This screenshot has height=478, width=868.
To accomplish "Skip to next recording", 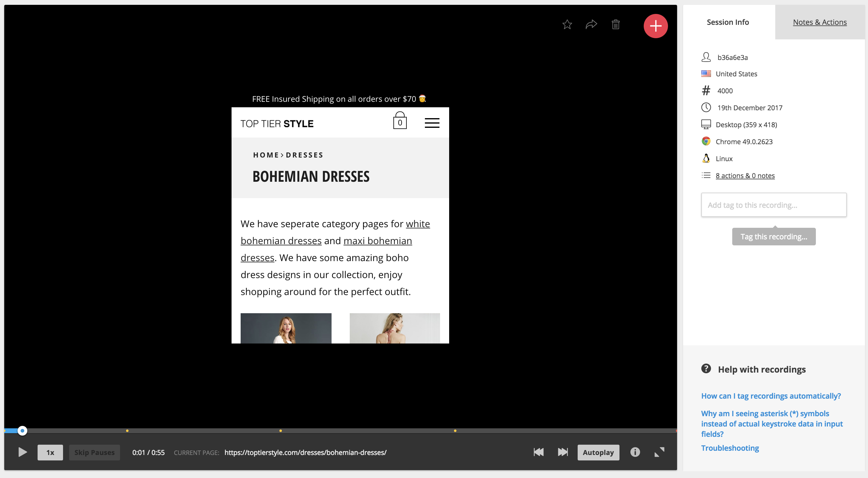I will coord(563,452).
